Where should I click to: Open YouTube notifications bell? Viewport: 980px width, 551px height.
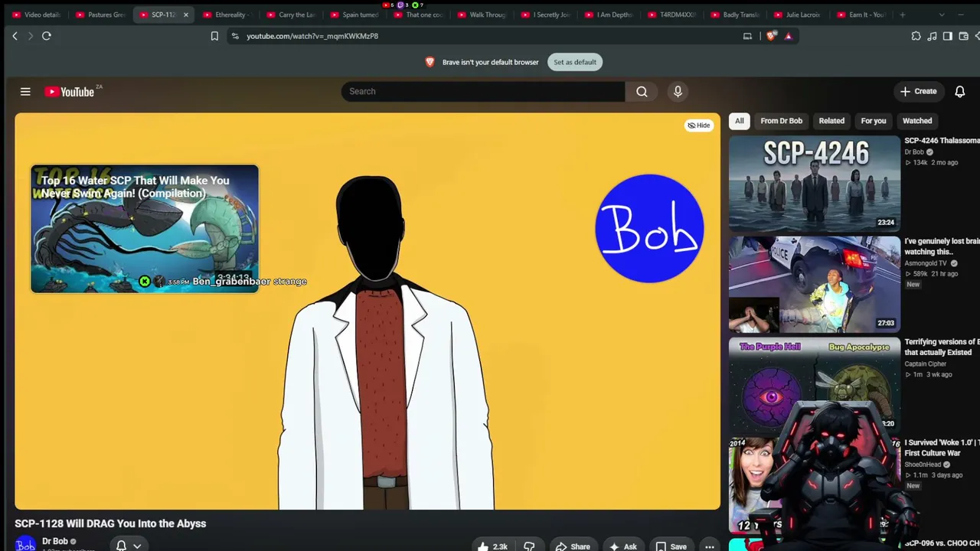[x=959, y=92]
